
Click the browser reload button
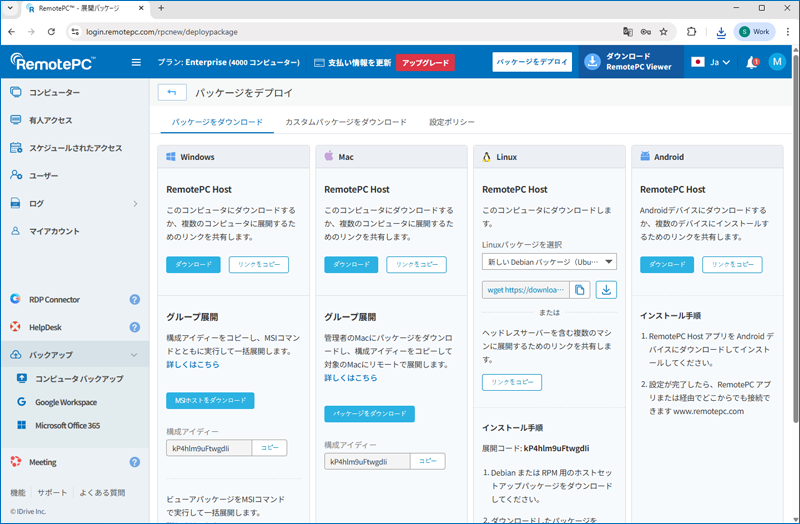click(51, 32)
